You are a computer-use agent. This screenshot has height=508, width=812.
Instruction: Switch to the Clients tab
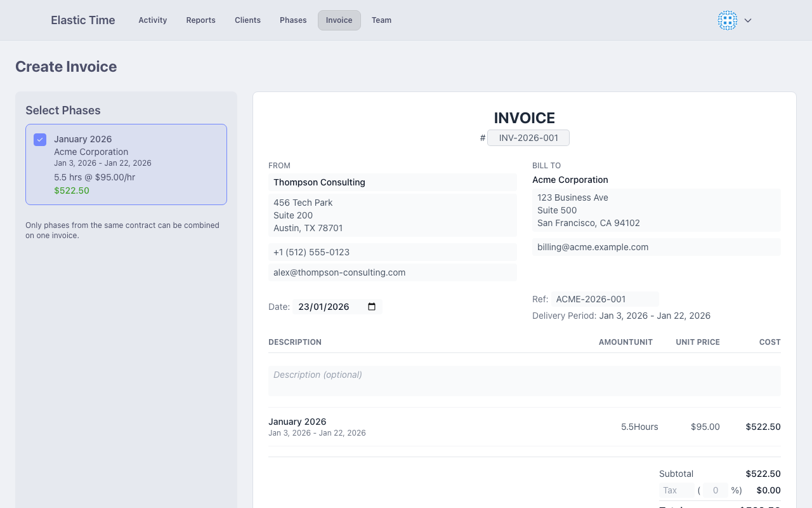pyautogui.click(x=247, y=20)
